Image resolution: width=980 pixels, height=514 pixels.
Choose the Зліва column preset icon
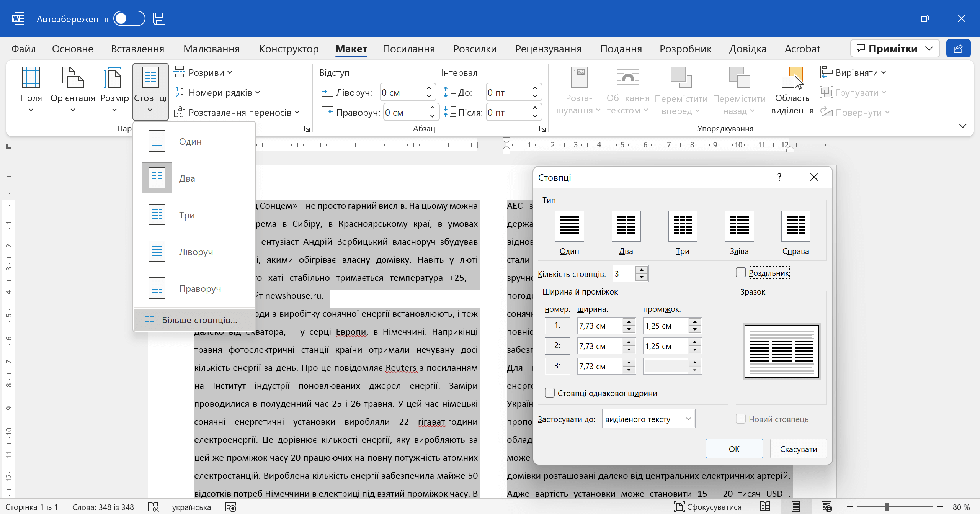pos(739,226)
